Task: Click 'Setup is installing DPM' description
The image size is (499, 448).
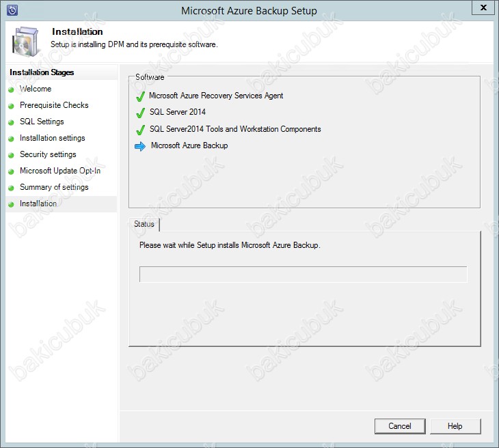Action: tap(134, 44)
